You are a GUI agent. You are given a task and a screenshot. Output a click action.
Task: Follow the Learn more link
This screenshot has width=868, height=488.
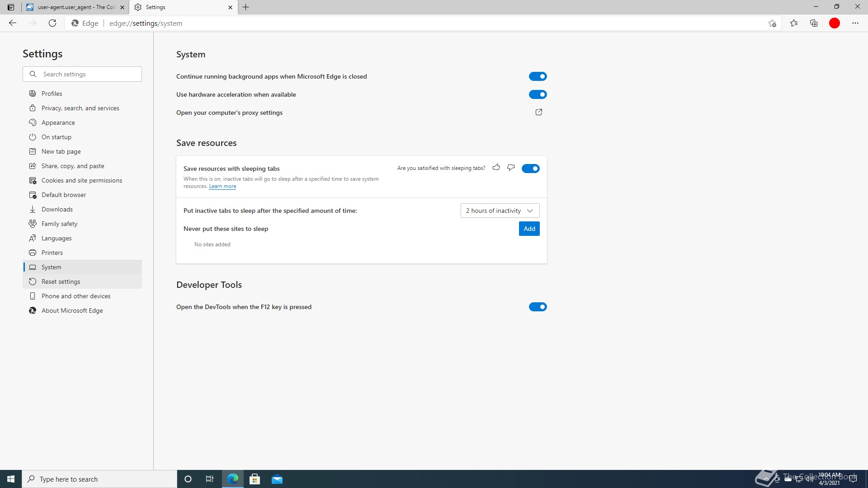click(222, 186)
